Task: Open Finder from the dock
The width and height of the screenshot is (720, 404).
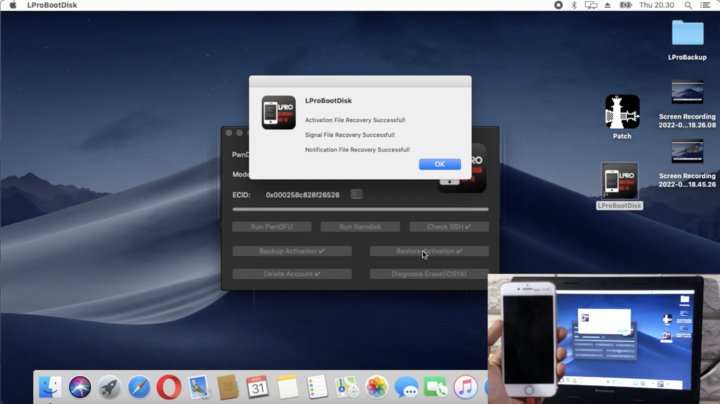Action: pos(50,387)
